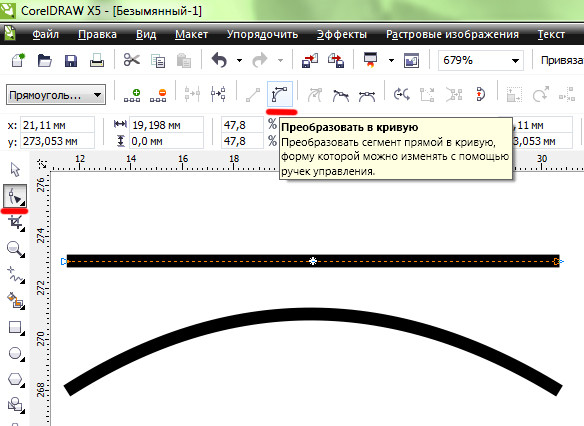584x426 pixels.
Task: Select the Crop tool
Action: pyautogui.click(x=16, y=223)
